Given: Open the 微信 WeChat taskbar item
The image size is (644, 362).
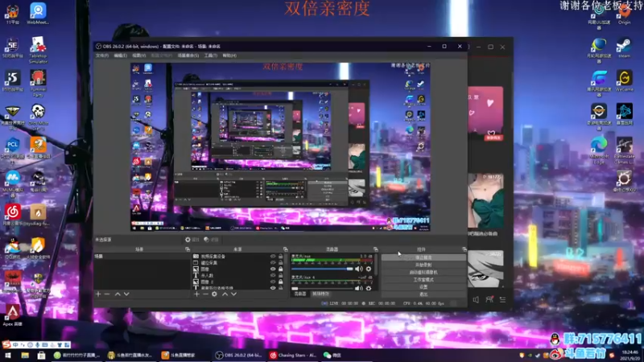Looking at the screenshot, I should point(332,356).
